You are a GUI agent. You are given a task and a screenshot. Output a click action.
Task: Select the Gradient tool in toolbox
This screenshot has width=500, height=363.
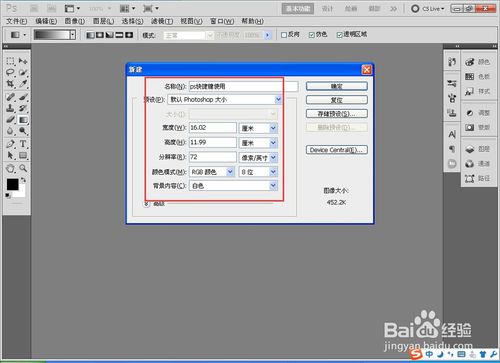[x=23, y=119]
